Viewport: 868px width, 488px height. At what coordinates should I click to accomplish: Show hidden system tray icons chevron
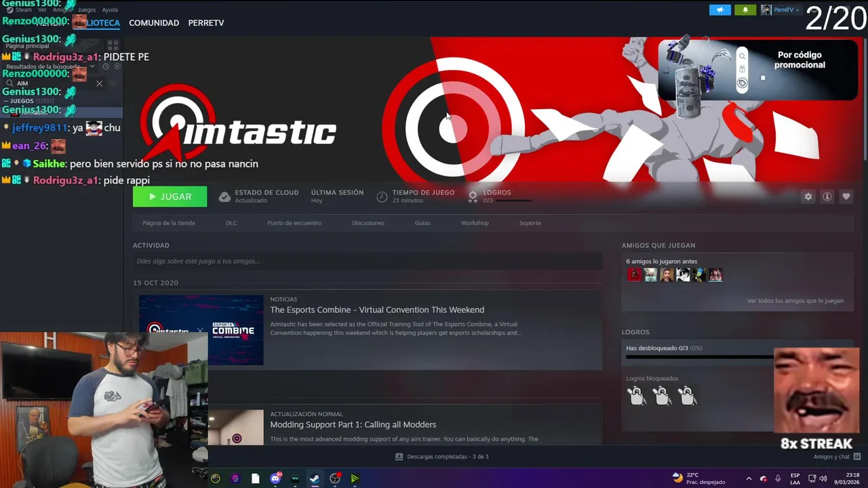click(x=749, y=479)
